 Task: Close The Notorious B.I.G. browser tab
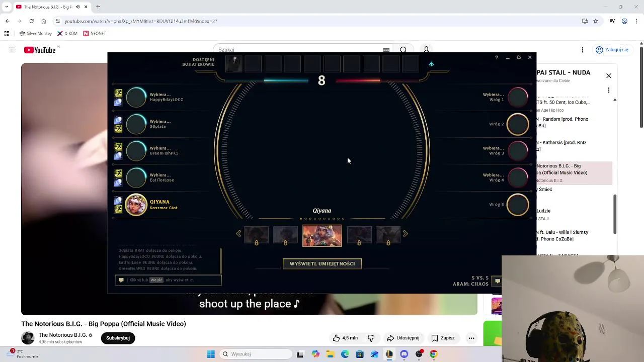86,7
